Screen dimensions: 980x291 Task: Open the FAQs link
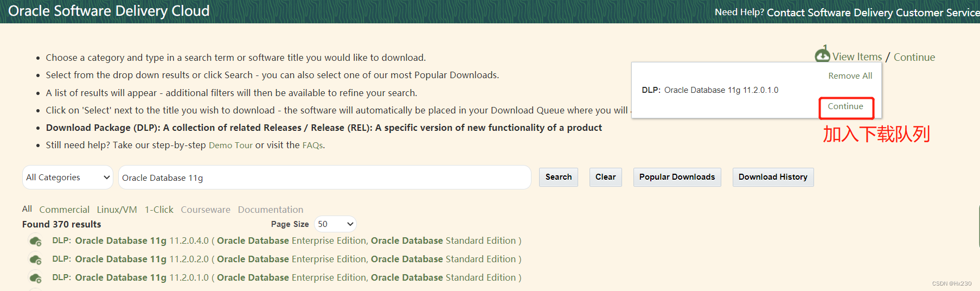tap(312, 145)
